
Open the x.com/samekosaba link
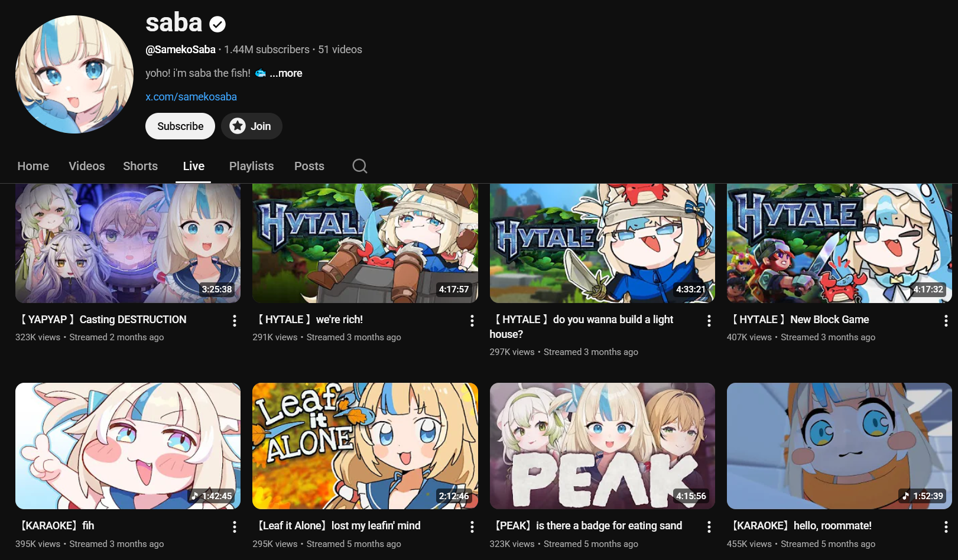[191, 97]
